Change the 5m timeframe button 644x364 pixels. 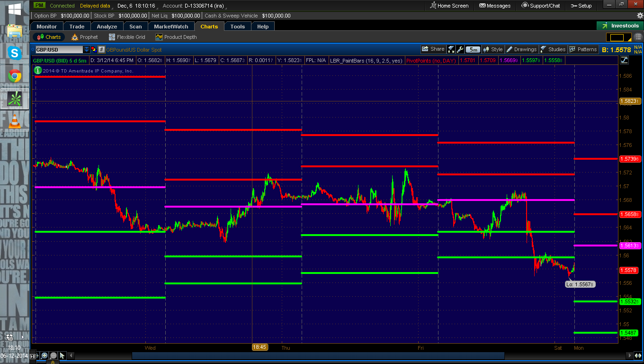pyautogui.click(x=473, y=49)
